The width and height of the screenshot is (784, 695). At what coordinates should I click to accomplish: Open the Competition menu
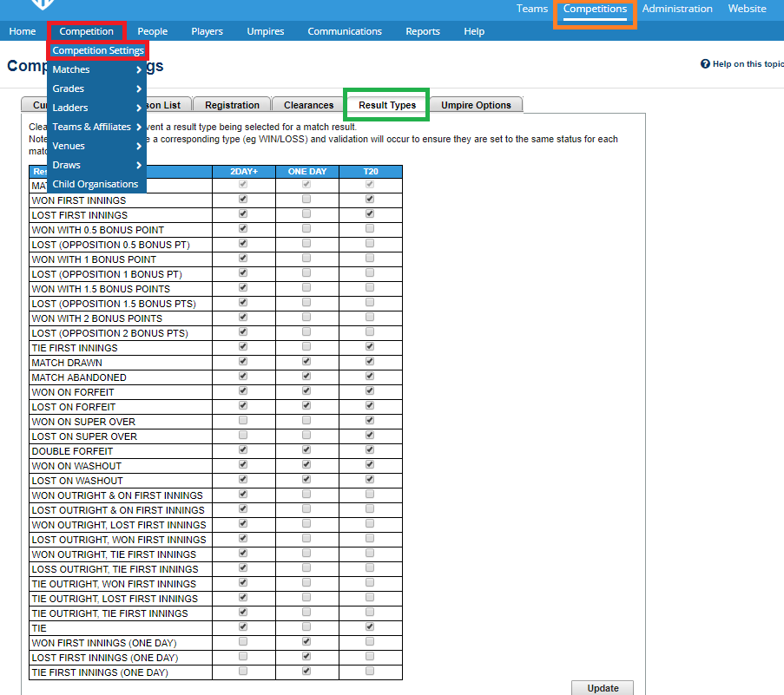point(87,31)
